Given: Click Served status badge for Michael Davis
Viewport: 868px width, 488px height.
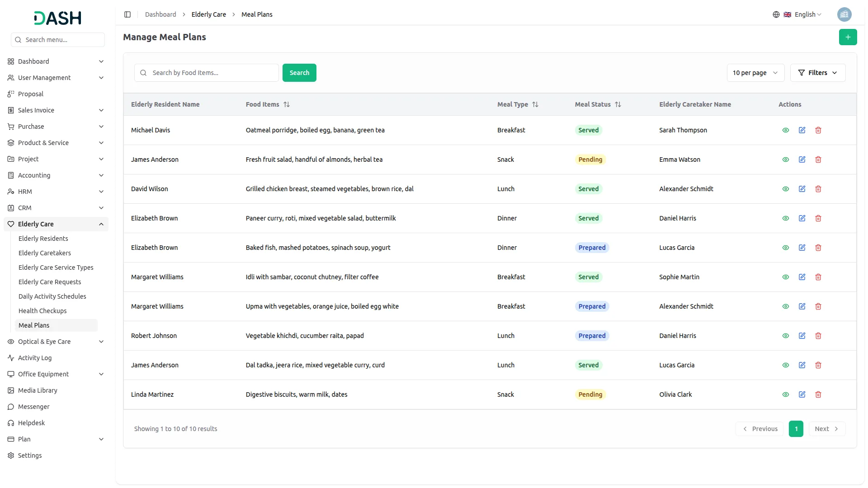Looking at the screenshot, I should pos(588,130).
